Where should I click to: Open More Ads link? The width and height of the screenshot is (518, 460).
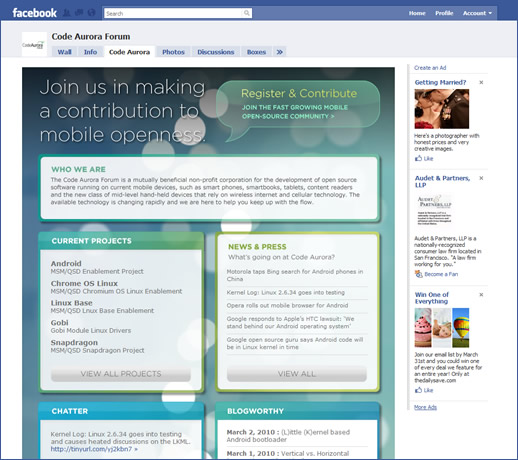pos(425,407)
